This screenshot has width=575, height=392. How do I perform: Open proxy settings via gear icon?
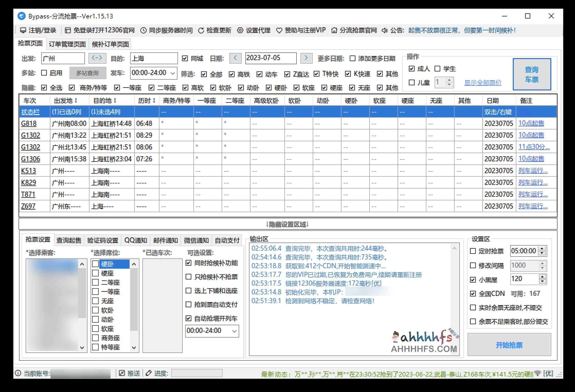pyautogui.click(x=240, y=30)
